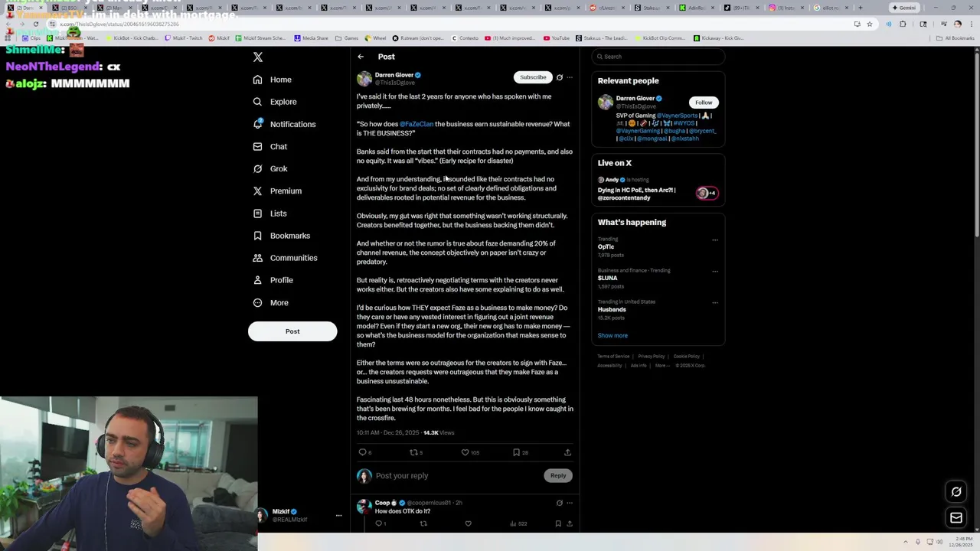
Task: Bookmark the post with 28 bookmarks
Action: click(521, 452)
